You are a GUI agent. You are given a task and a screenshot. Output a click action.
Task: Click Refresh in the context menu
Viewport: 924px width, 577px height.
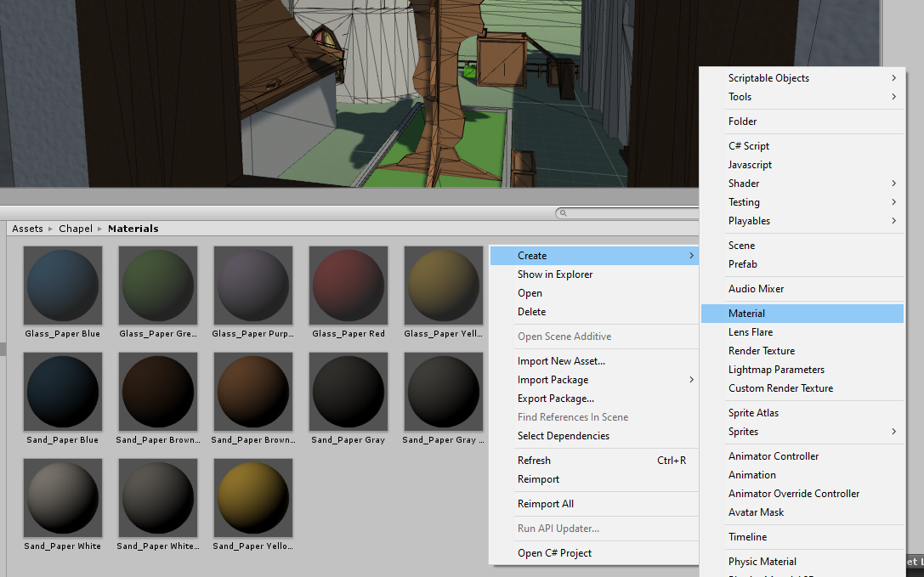click(534, 461)
